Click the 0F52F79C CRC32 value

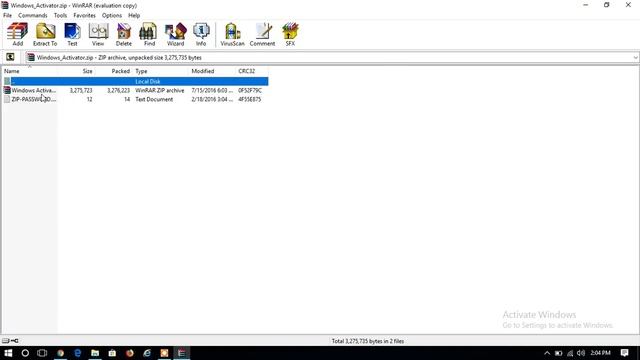[x=250, y=90]
